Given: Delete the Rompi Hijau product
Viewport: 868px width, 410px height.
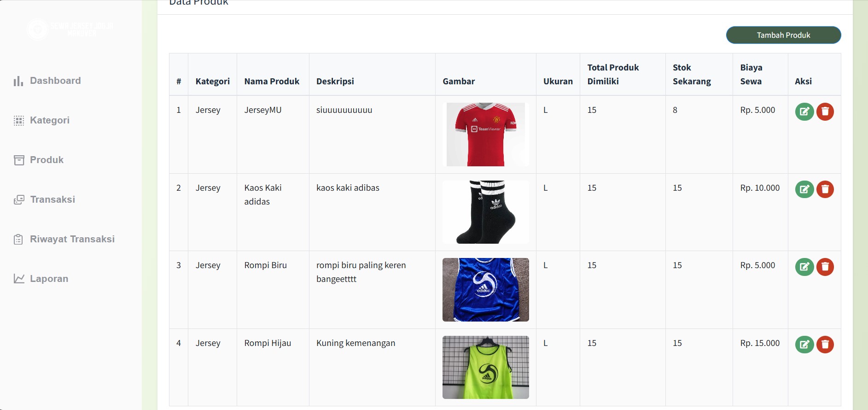Looking at the screenshot, I should (825, 345).
